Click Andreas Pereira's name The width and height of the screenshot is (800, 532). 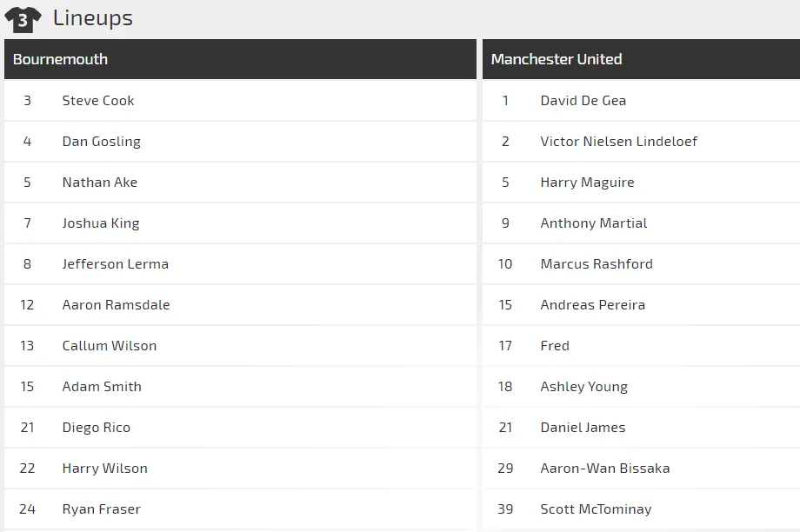pos(592,305)
